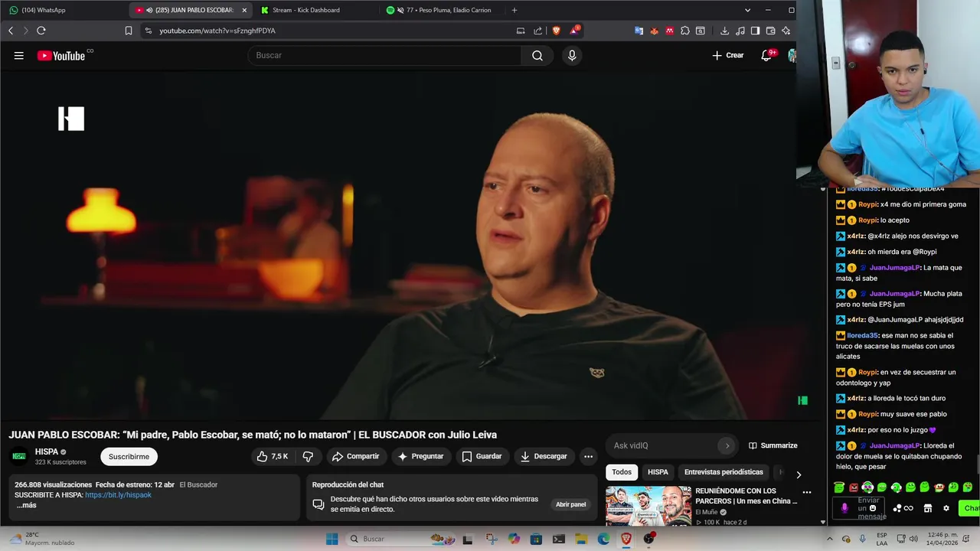Toggle the browser sidebar panel icon
Viewport: 980px width, 551px height.
pyautogui.click(x=755, y=31)
